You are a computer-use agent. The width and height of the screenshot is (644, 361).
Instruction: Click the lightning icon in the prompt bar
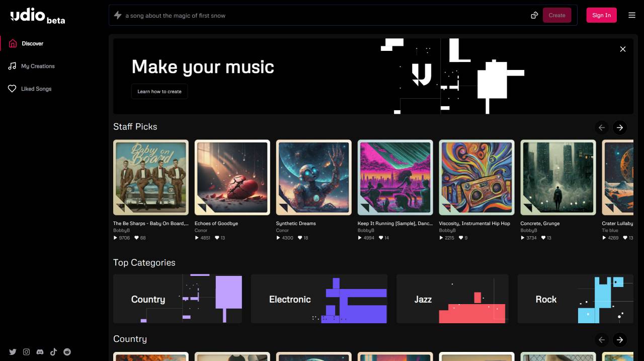pyautogui.click(x=117, y=15)
